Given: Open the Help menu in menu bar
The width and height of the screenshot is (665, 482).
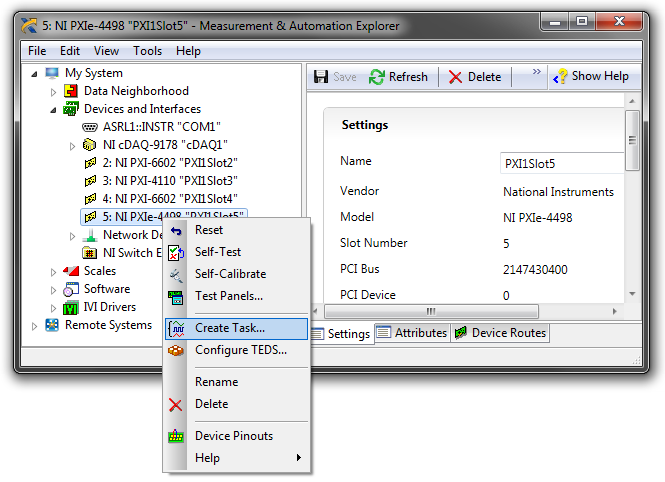Looking at the screenshot, I should click(x=188, y=51).
